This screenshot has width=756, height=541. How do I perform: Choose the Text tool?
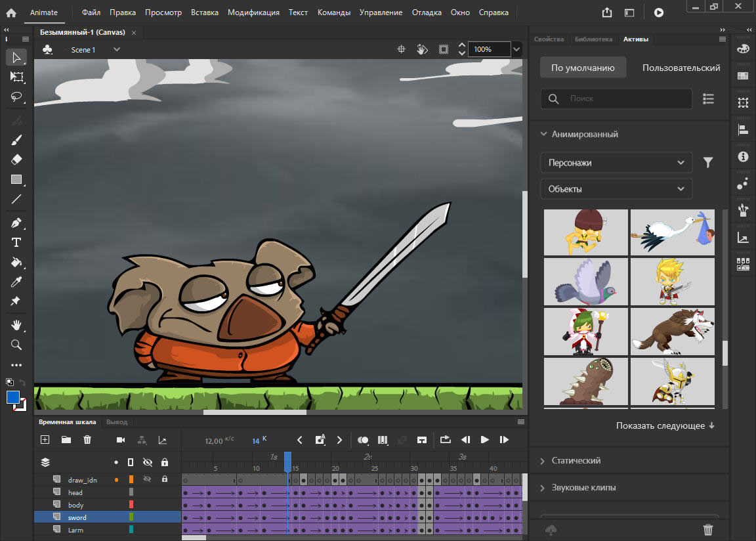coord(17,242)
